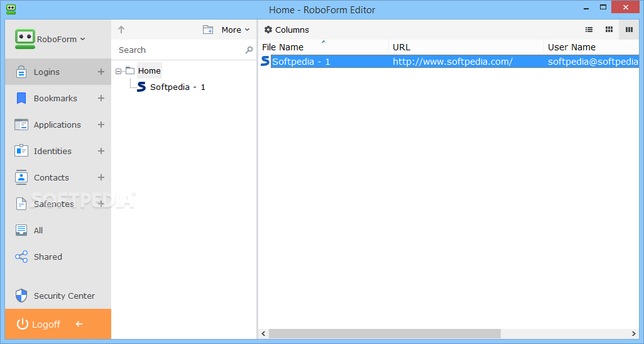The height and width of the screenshot is (344, 644).
Task: Add a new safenote with plus icon
Action: click(x=101, y=204)
